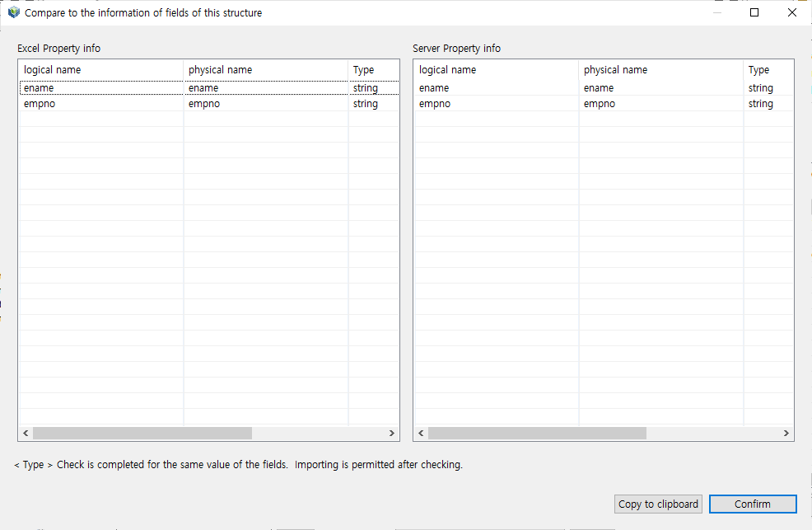This screenshot has height=530, width=812.
Task: Sort by Excel table logical name header
Action: pyautogui.click(x=100, y=70)
